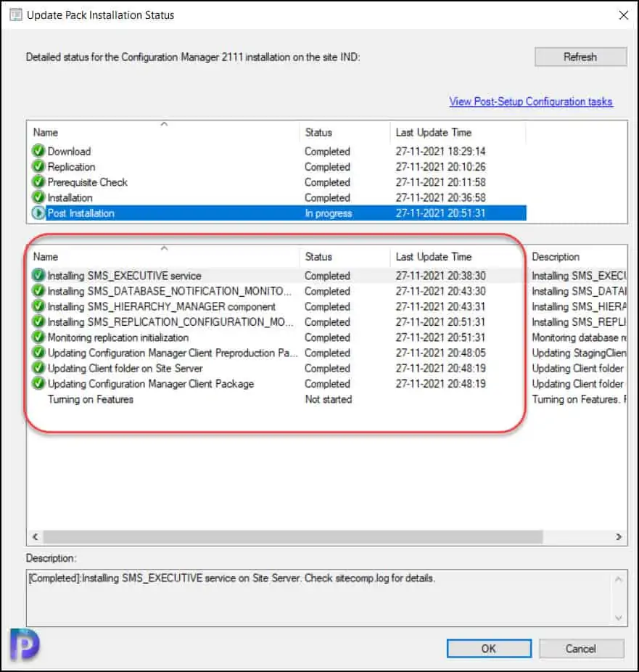639x672 pixels.
Task: Select the Replication row
Action: click(279, 166)
